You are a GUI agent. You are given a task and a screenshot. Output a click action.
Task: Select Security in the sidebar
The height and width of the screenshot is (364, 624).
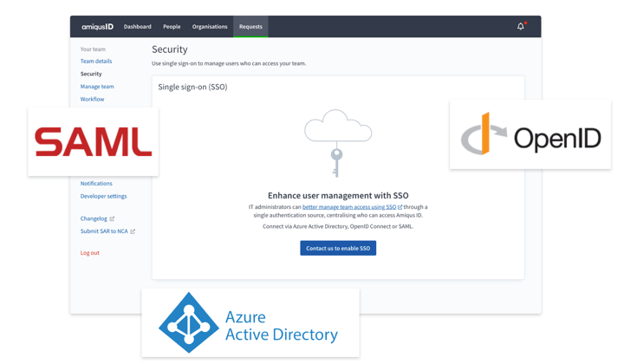click(91, 74)
